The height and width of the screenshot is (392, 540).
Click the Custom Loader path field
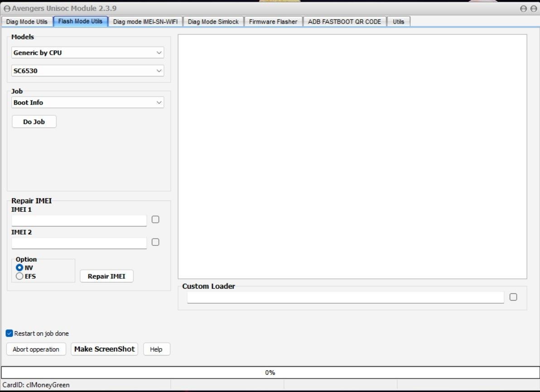pyautogui.click(x=345, y=297)
